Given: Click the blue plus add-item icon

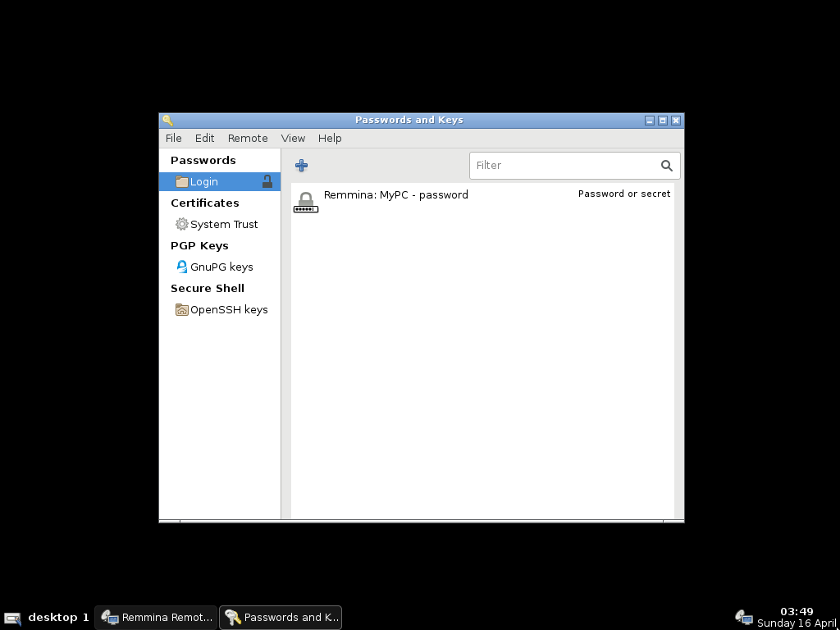Looking at the screenshot, I should point(301,165).
